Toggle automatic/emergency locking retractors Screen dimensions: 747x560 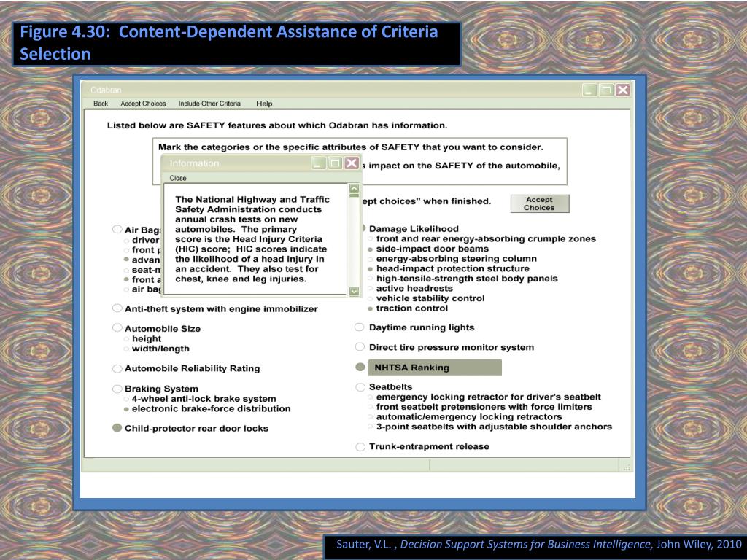coord(370,416)
